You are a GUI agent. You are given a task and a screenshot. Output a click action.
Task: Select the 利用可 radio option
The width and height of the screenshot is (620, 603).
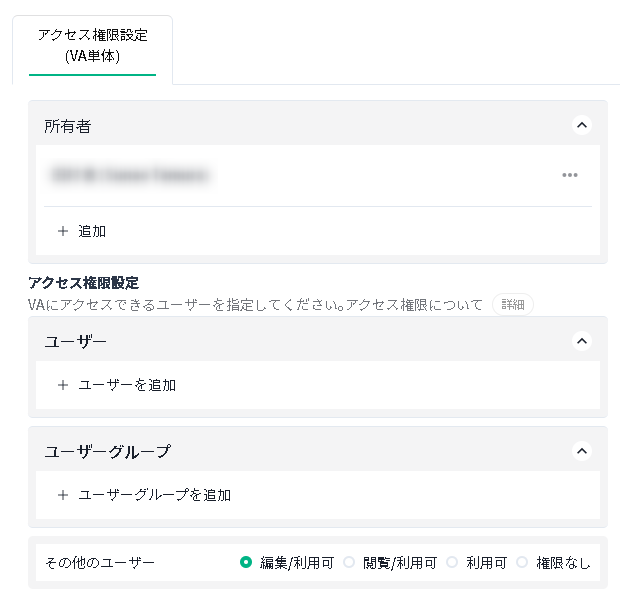452,562
